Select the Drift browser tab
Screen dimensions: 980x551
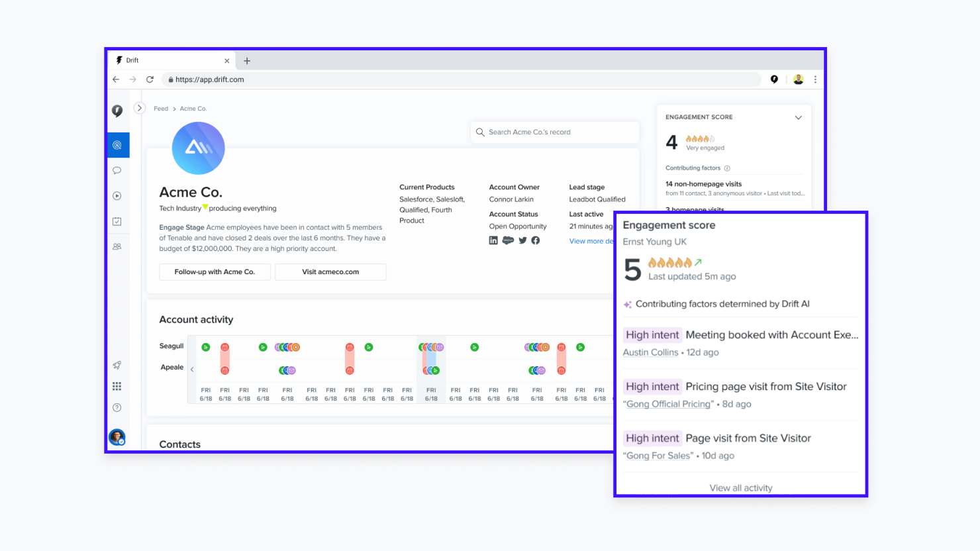point(171,60)
